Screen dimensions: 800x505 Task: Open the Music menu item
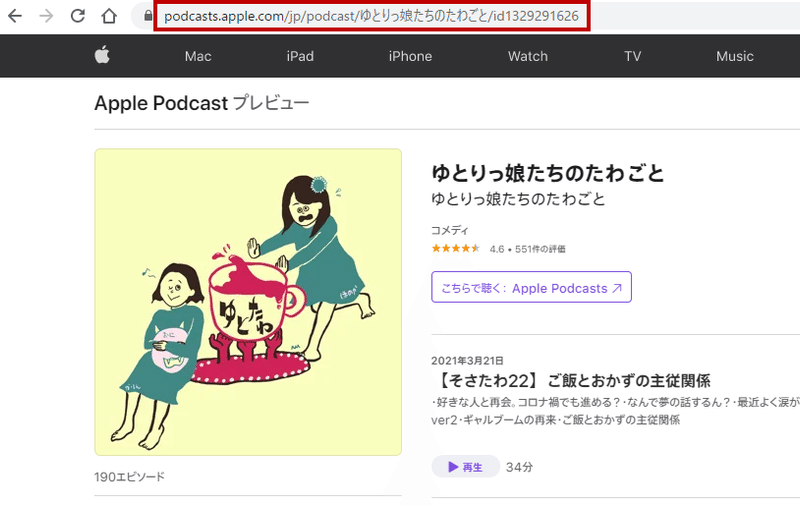tap(735, 56)
